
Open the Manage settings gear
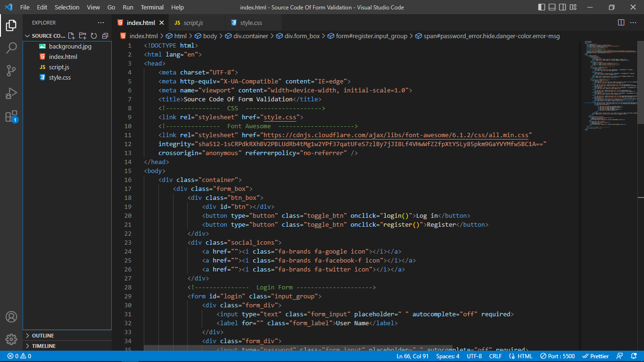pos(11,339)
